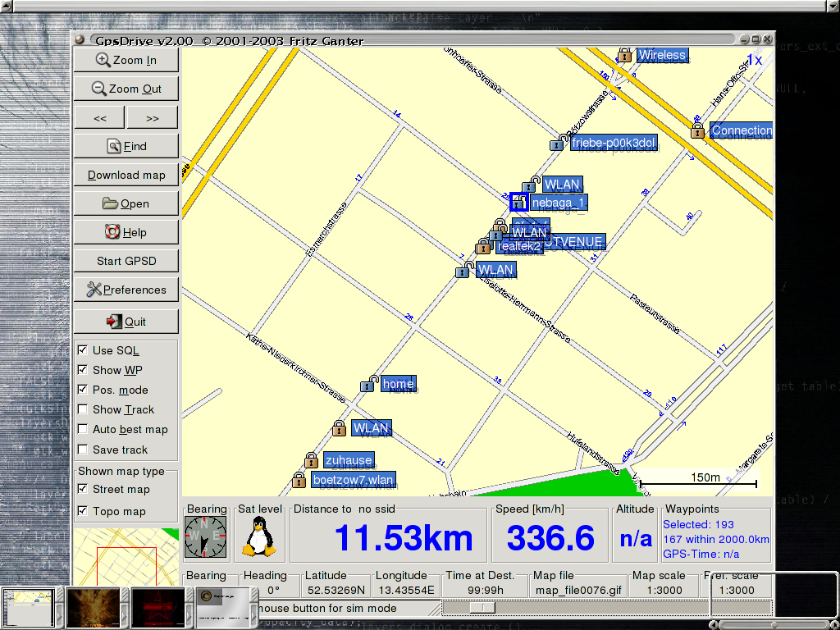
Task: Click the Tux penguin Sat level icon
Action: coord(259,536)
